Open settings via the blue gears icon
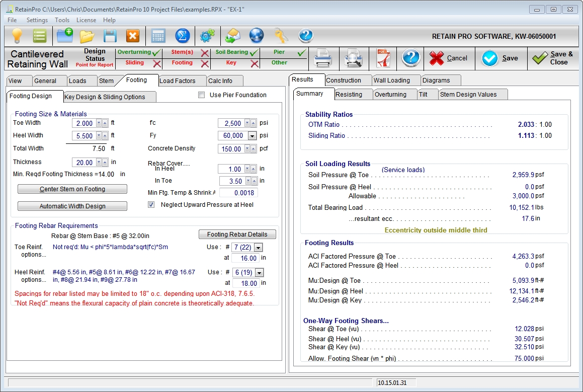This screenshot has height=392, width=583. (207, 36)
